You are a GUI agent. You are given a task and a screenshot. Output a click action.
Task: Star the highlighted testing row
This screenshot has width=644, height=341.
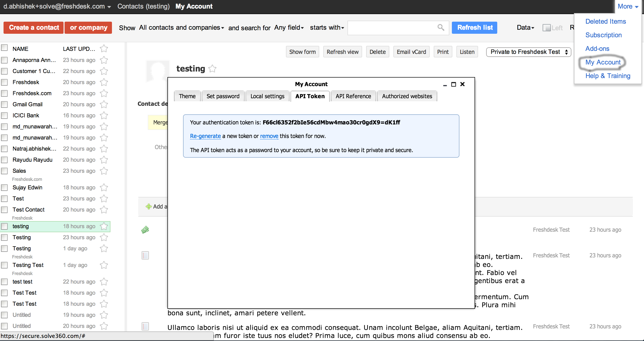(104, 226)
